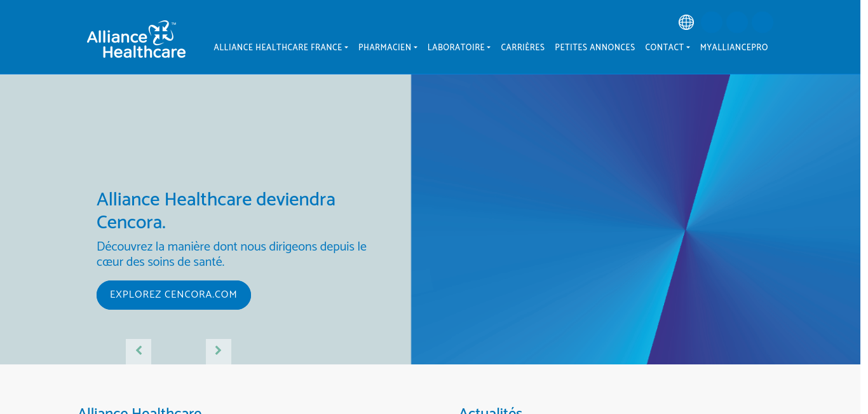Viewport: 868px width, 414px height.
Task: Expand Alliance Healthcare France menu
Action: click(x=281, y=48)
